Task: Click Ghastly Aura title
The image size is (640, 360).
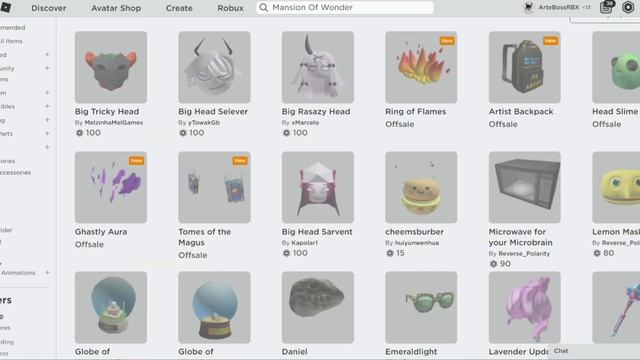Action: tap(101, 232)
